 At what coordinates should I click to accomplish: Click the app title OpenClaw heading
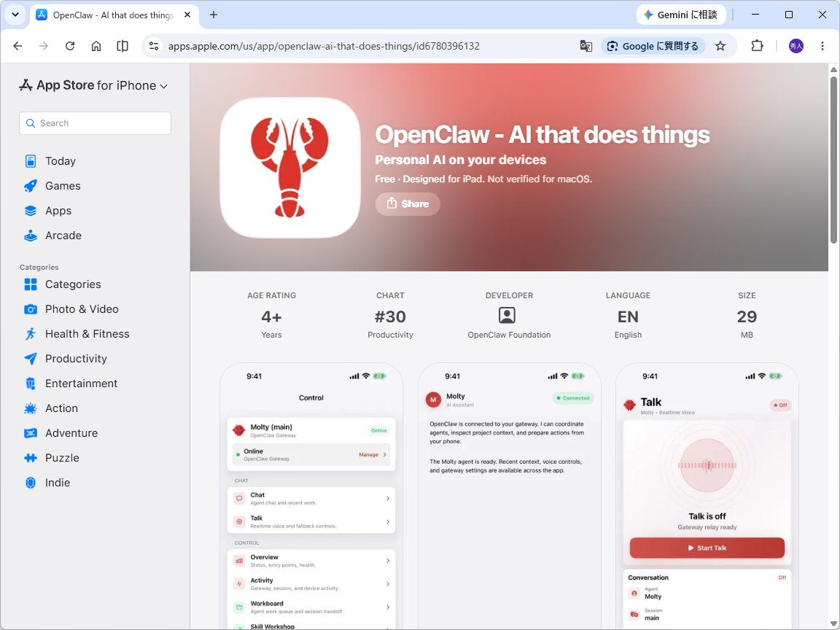[542, 134]
